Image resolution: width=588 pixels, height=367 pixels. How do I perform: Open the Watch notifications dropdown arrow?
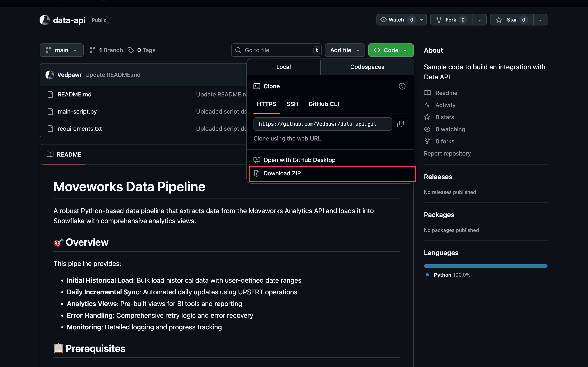(421, 20)
